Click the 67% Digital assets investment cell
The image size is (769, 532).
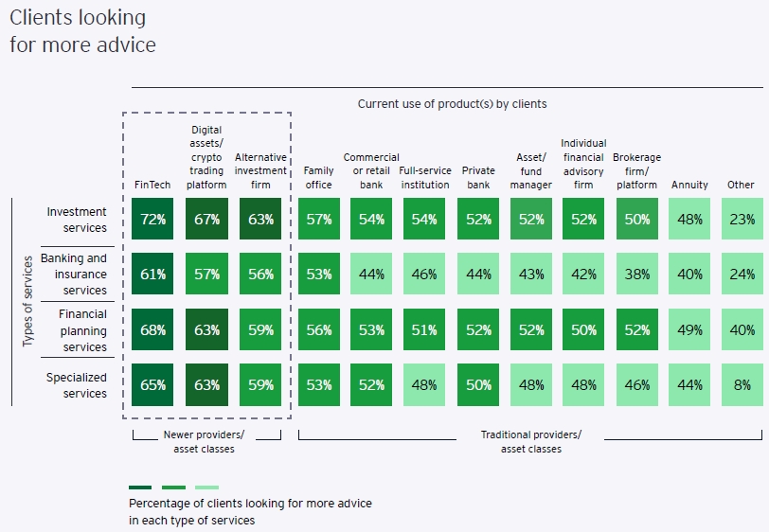click(x=206, y=220)
